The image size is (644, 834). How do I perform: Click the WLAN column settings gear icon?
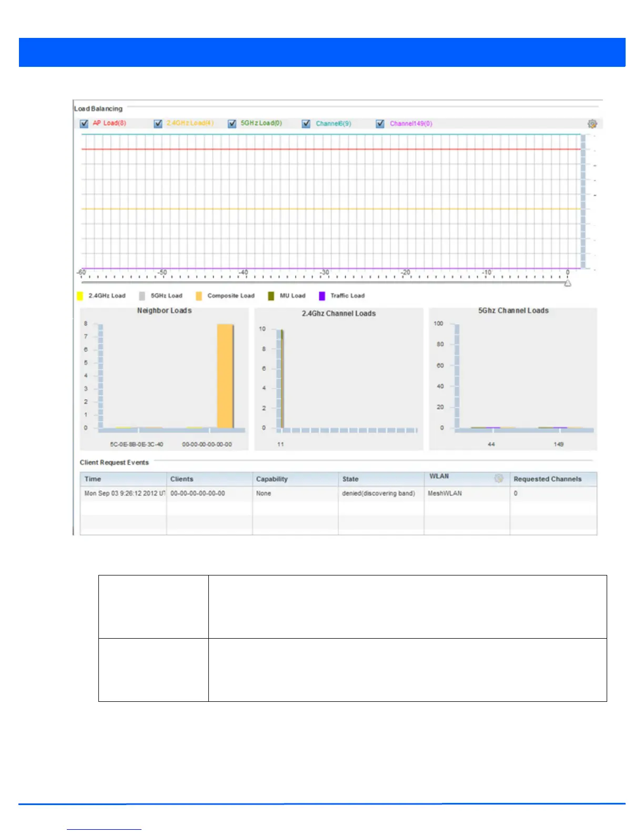point(499,478)
